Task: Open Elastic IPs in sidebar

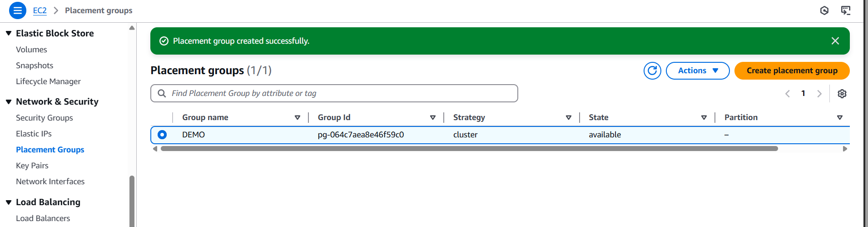Action: 34,134
